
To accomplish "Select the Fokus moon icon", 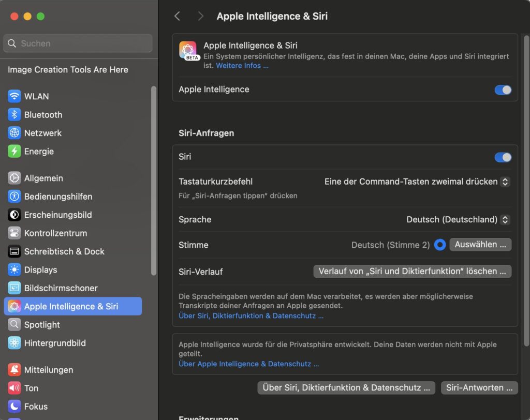I will click(14, 406).
